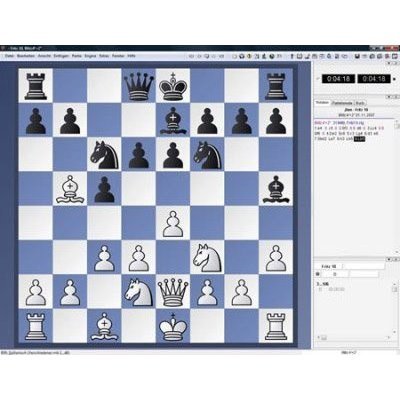Click the left chess clock display
The width and height of the screenshot is (400, 400).
[338, 79]
